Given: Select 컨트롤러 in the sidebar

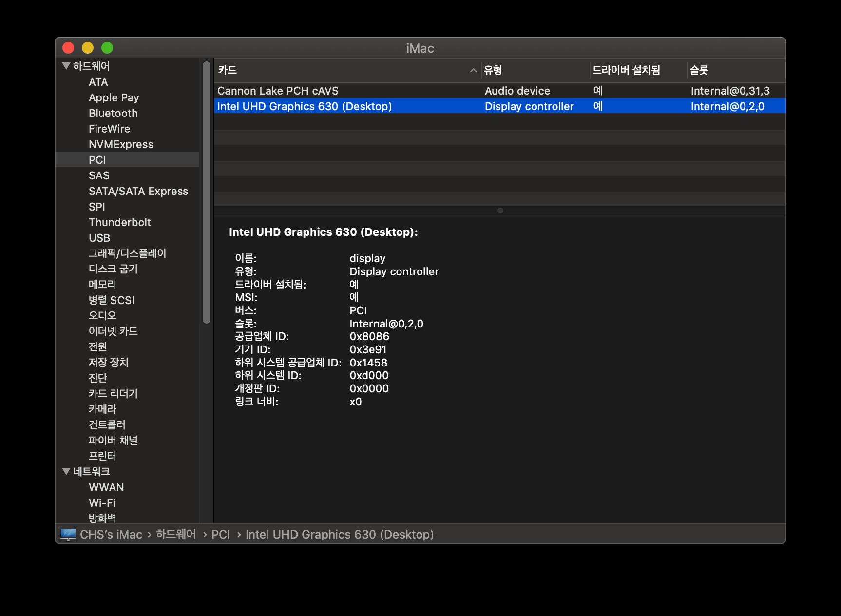Looking at the screenshot, I should (x=107, y=425).
